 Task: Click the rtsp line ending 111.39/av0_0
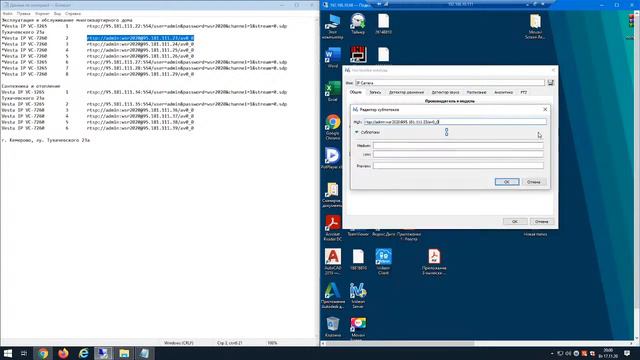[x=140, y=128]
